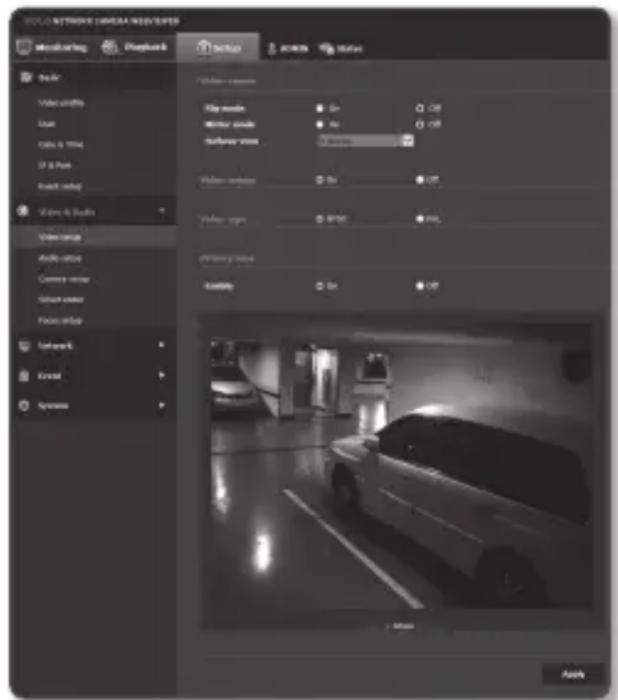Click the System menu section label
This screenshot has width=618, height=700.
53,405
